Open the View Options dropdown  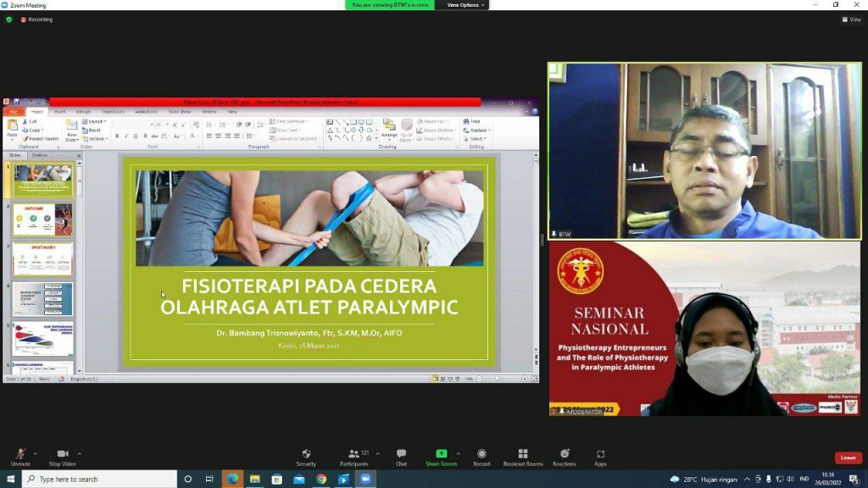[x=466, y=5]
